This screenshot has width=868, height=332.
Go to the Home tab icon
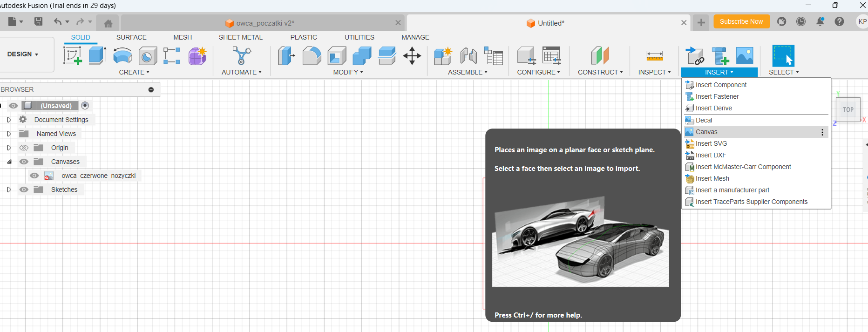[108, 23]
